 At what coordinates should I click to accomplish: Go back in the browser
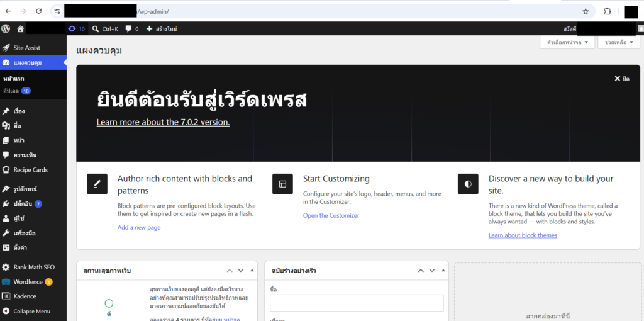coord(8,11)
